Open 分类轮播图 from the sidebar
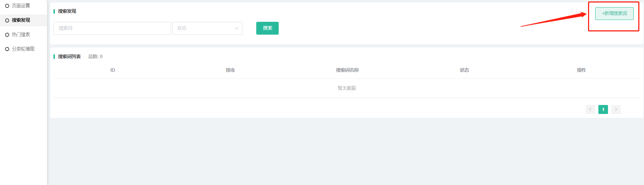 click(23, 49)
